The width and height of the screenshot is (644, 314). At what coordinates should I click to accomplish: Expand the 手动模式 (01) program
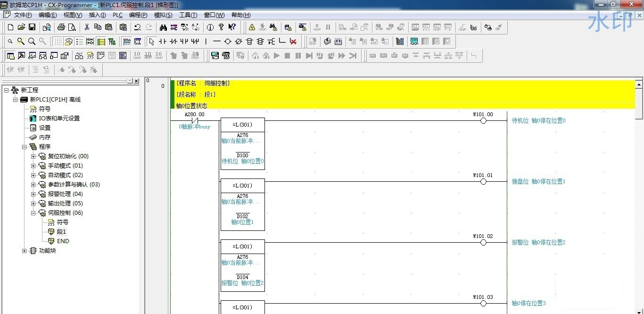tap(33, 166)
